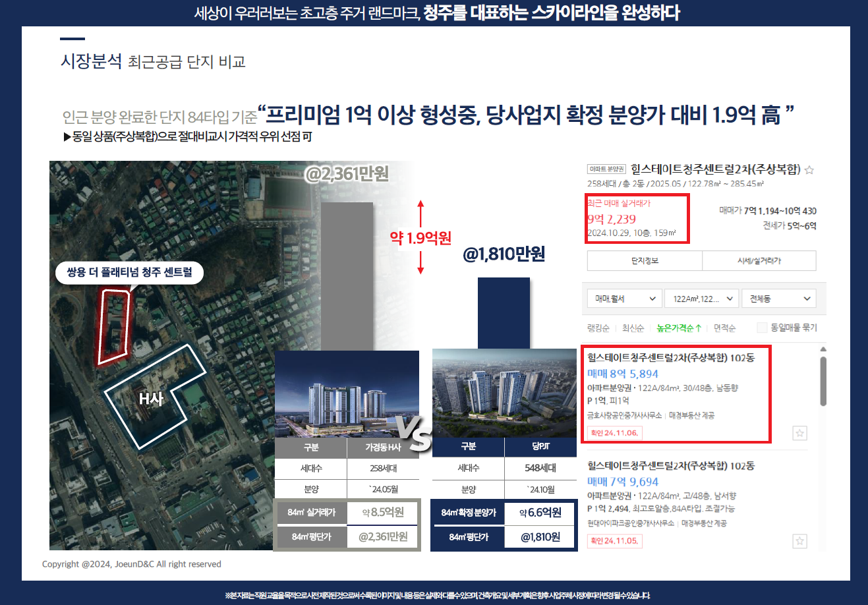Toggle the 높은가격순 sort order
This screenshot has width=868, height=605.
pyautogui.click(x=679, y=328)
